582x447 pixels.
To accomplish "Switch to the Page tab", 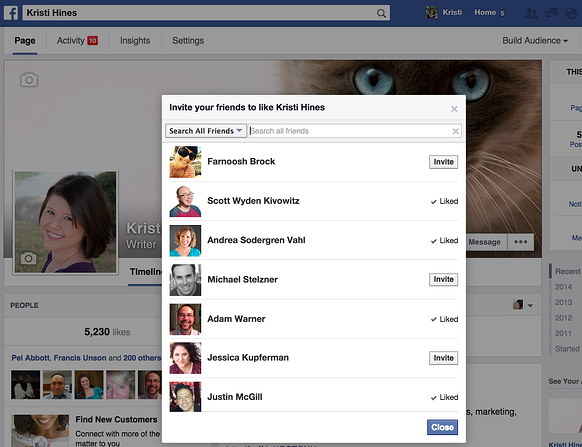I will click(x=25, y=40).
